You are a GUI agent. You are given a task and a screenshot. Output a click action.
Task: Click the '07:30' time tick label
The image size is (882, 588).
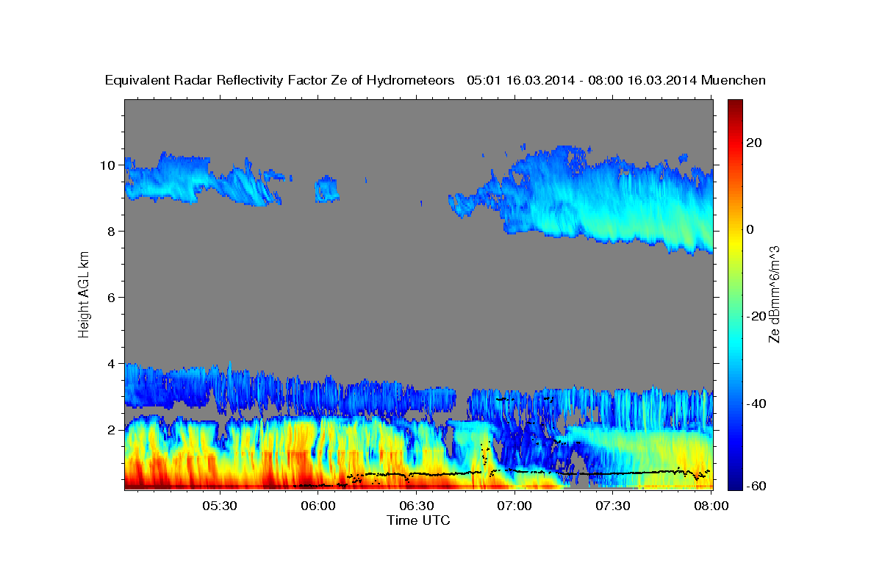click(612, 506)
